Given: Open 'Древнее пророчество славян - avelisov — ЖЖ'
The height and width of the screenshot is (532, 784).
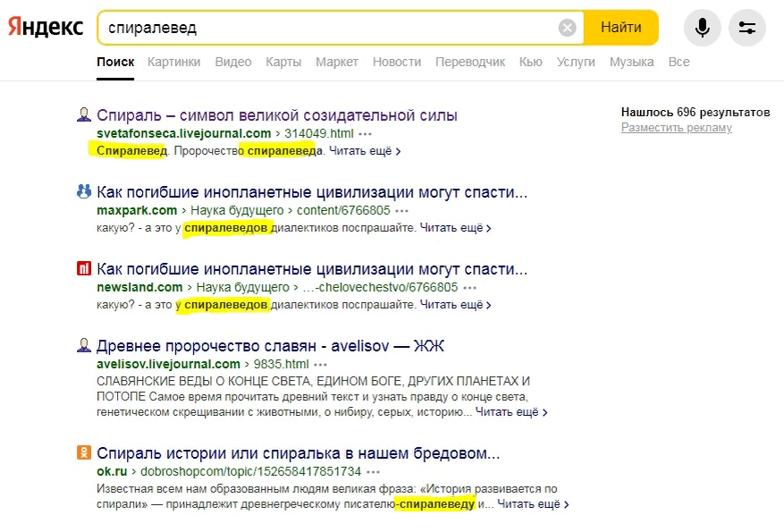Looking at the screenshot, I should click(271, 346).
